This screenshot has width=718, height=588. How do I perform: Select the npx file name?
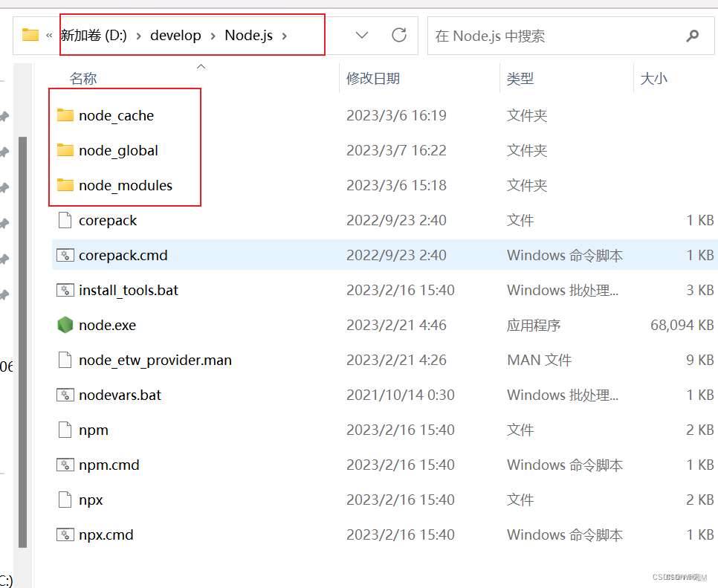click(91, 500)
